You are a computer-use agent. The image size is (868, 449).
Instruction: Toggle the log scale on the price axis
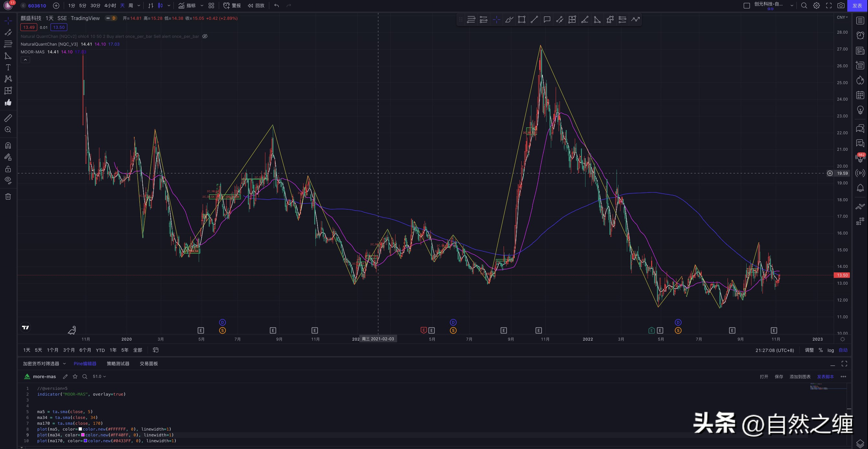830,350
